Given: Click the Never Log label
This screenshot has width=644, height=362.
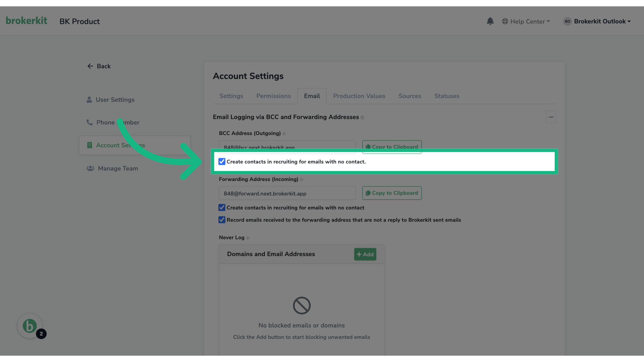Looking at the screenshot, I should [231, 237].
